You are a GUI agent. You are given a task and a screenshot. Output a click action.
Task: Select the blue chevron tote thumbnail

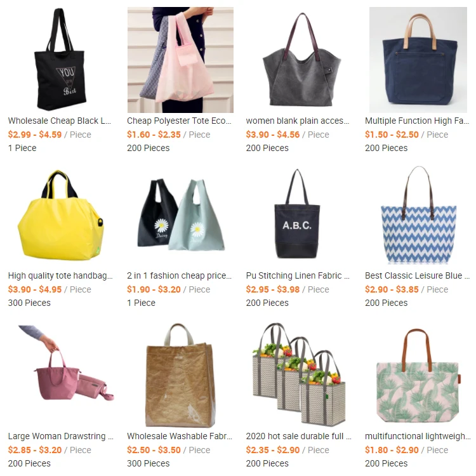coord(418,215)
